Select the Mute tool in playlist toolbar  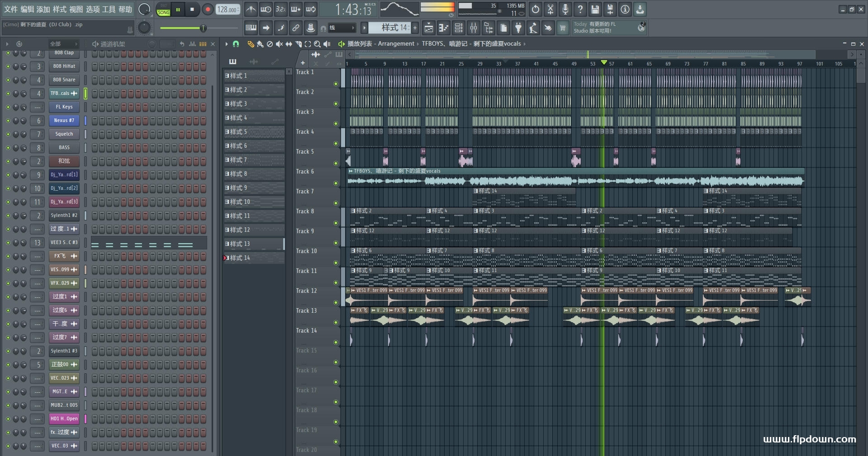(279, 44)
